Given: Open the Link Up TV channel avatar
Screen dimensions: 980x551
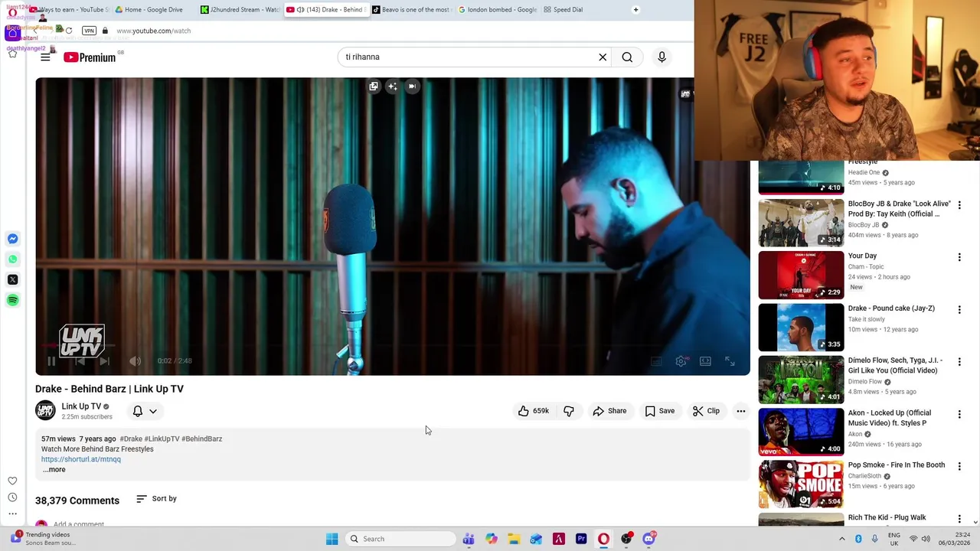Looking at the screenshot, I should pyautogui.click(x=45, y=411).
